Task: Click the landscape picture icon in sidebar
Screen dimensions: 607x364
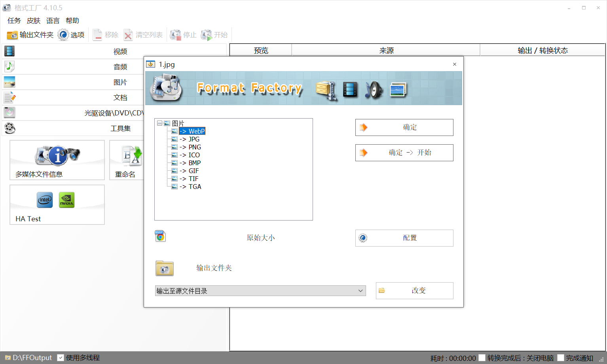Action: point(9,82)
